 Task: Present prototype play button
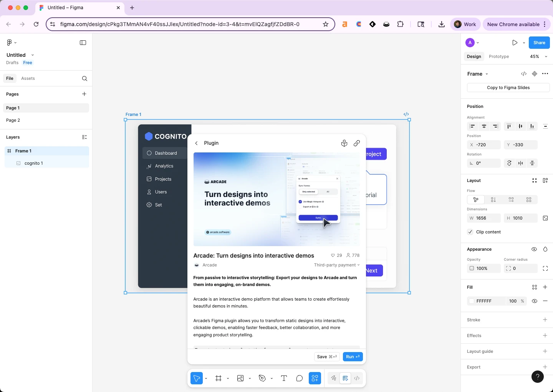[x=515, y=43]
